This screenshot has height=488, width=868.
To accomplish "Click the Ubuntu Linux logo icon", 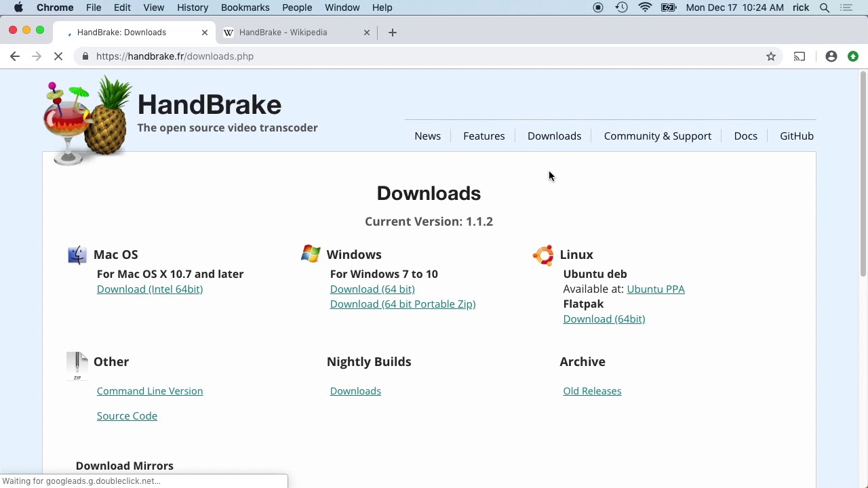I will [x=543, y=255].
